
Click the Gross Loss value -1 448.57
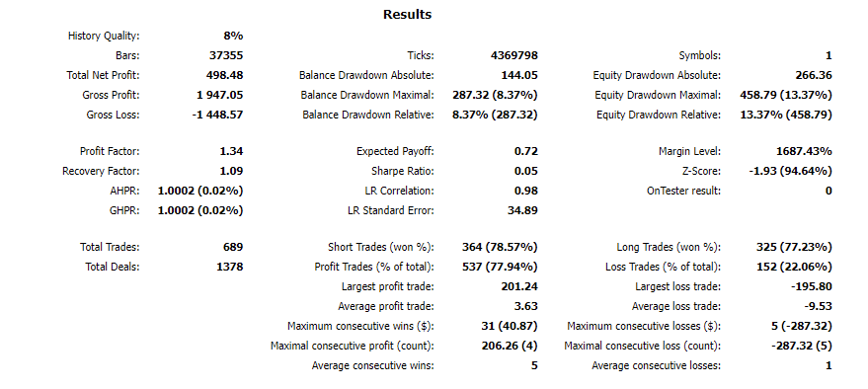pos(217,116)
